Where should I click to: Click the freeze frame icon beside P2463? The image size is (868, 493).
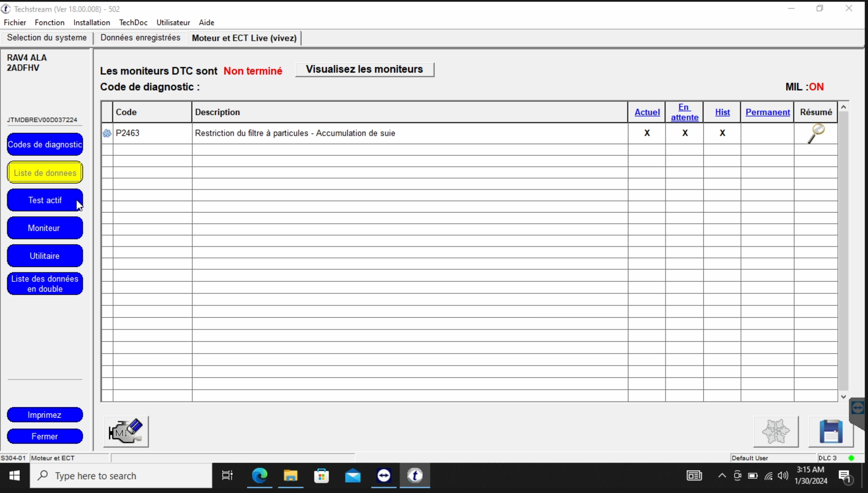point(107,133)
